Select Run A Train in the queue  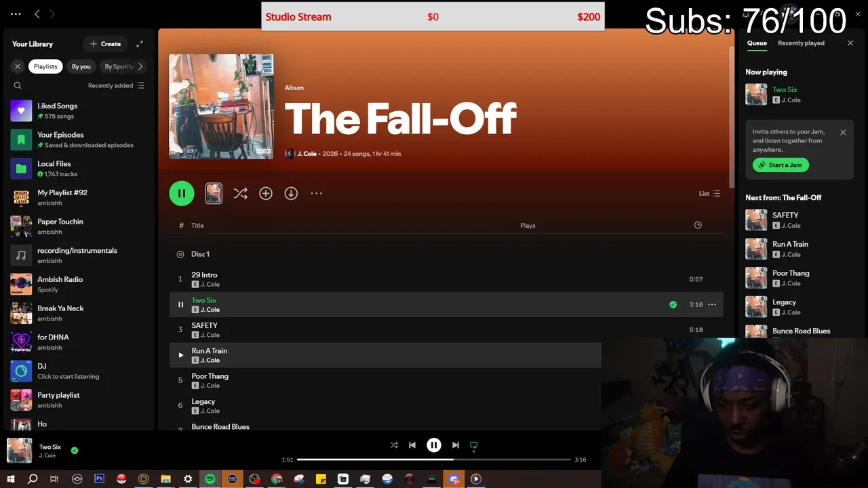800,249
